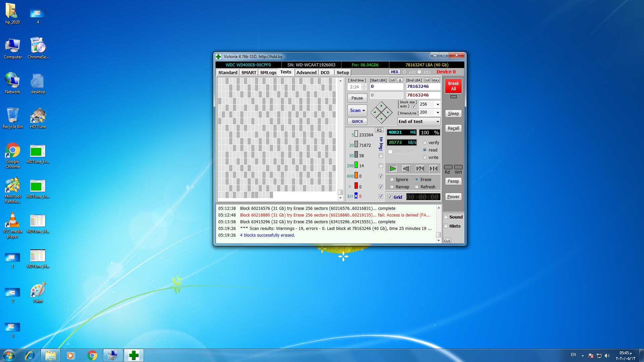This screenshot has height=362, width=644.
Task: Click the MAX button next to End LBA
Action: pyautogui.click(x=436, y=80)
